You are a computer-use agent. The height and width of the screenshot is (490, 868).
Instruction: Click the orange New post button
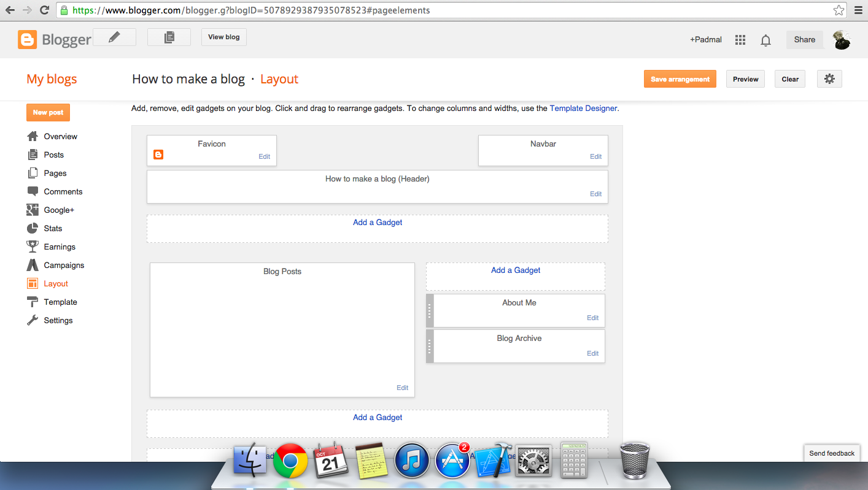click(48, 112)
